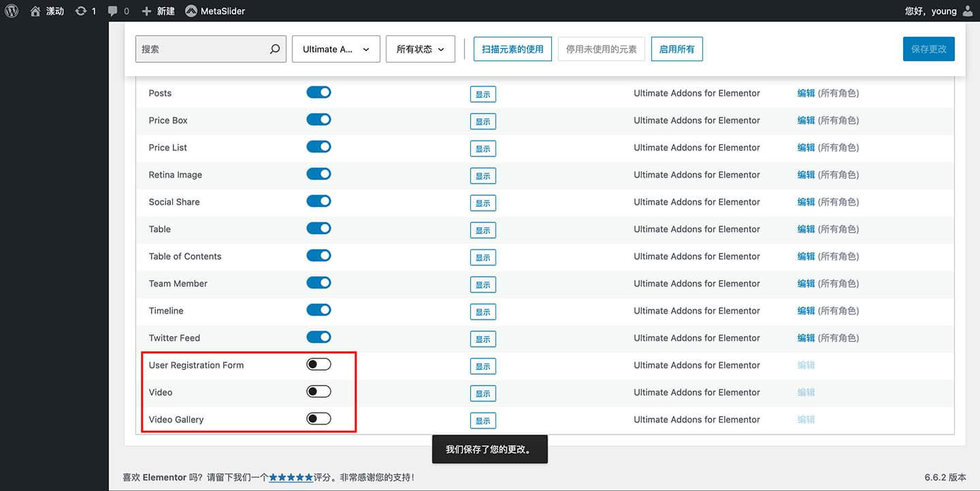Click 编辑 link for Timeline
This screenshot has height=491, width=980.
806,311
